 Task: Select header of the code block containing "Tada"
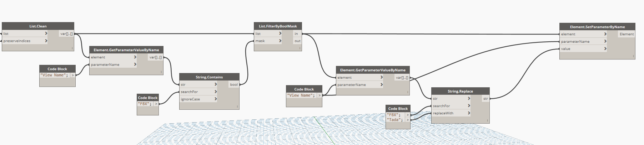[x=398, y=109]
